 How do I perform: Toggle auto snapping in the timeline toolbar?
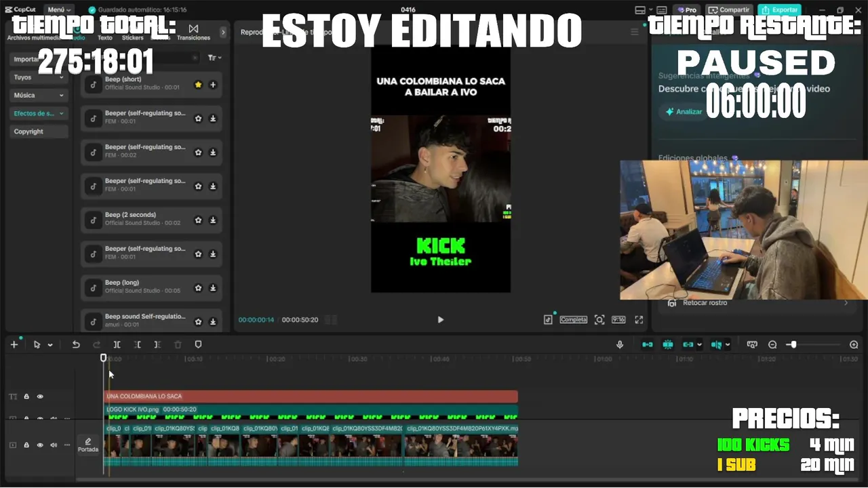(x=668, y=344)
